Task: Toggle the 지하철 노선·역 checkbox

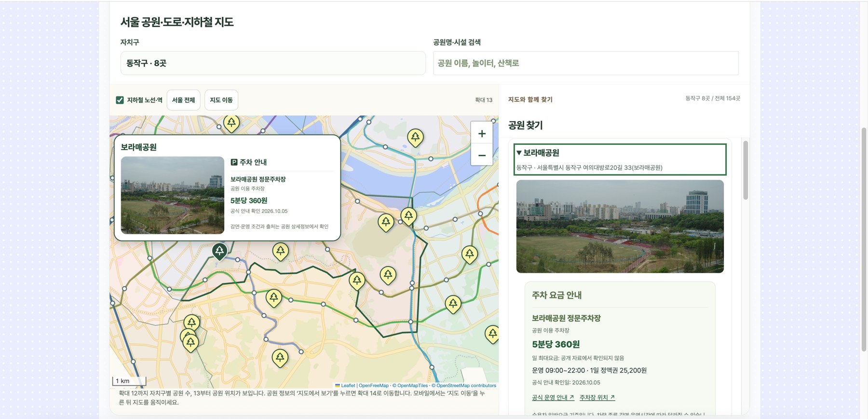Action: [x=120, y=100]
